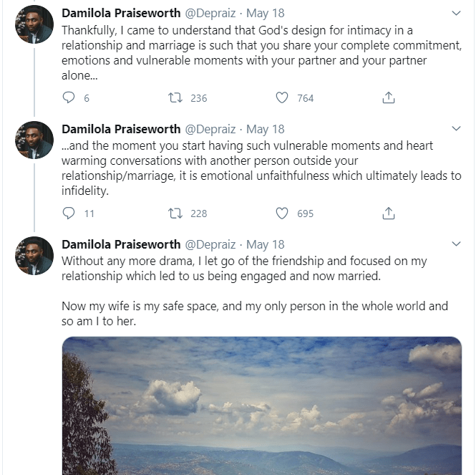Reply to the tweet with 11 replies
This screenshot has height=475, width=476.
pyautogui.click(x=69, y=213)
